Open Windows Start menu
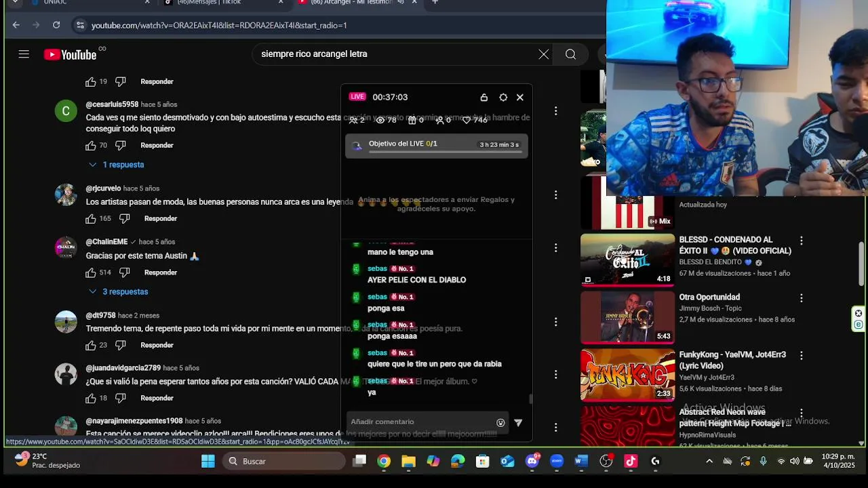 tap(208, 462)
